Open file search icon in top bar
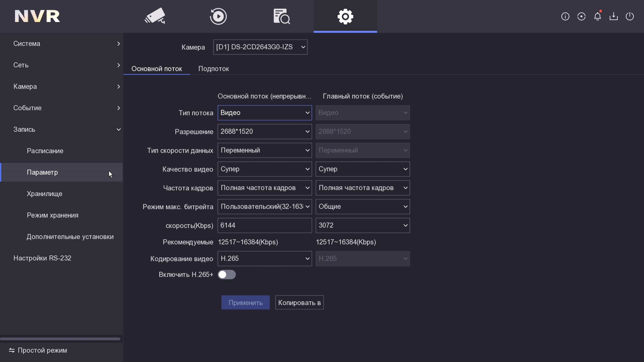The image size is (644, 362). pyautogui.click(x=281, y=16)
